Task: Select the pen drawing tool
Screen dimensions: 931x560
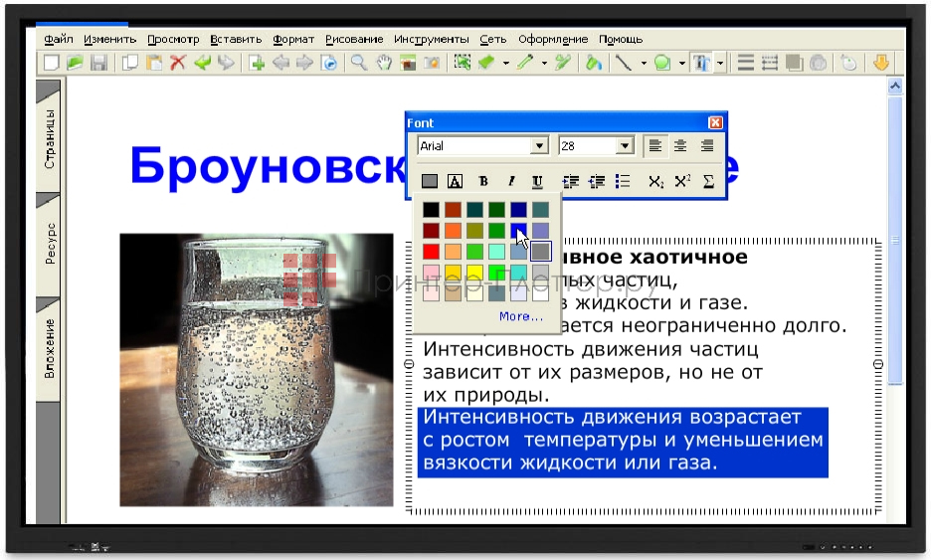Action: (x=525, y=63)
